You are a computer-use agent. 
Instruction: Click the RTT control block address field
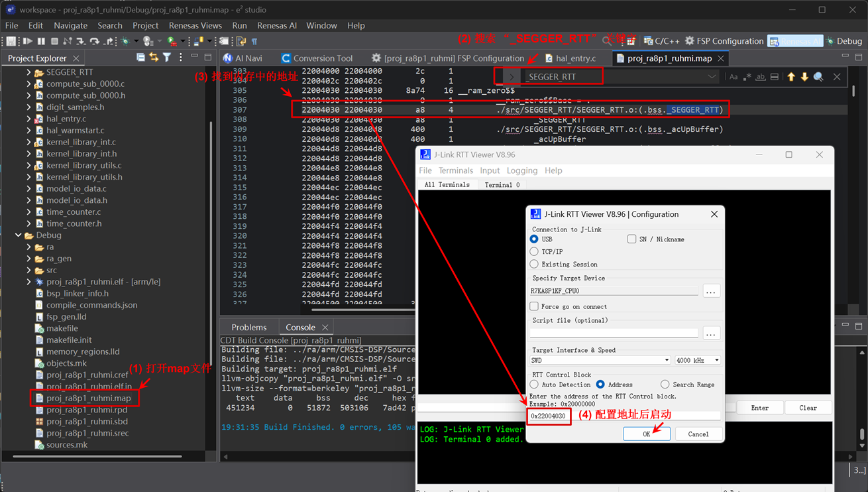(624, 416)
